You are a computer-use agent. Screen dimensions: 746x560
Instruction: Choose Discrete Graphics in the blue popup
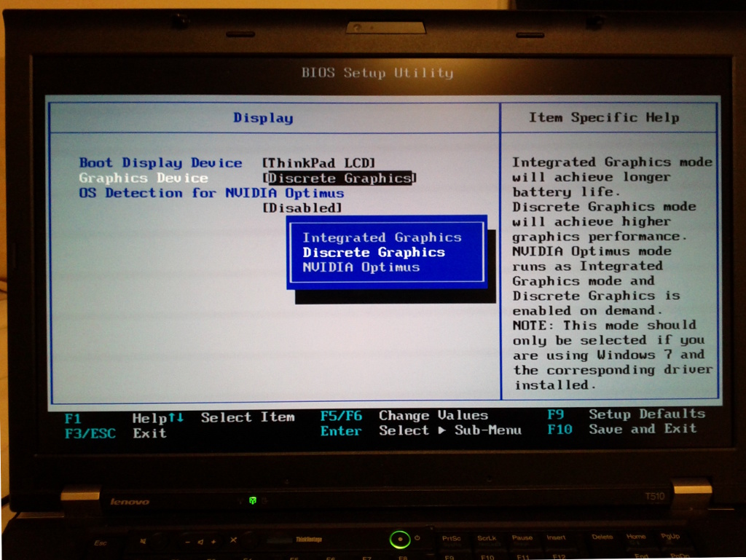pyautogui.click(x=374, y=252)
